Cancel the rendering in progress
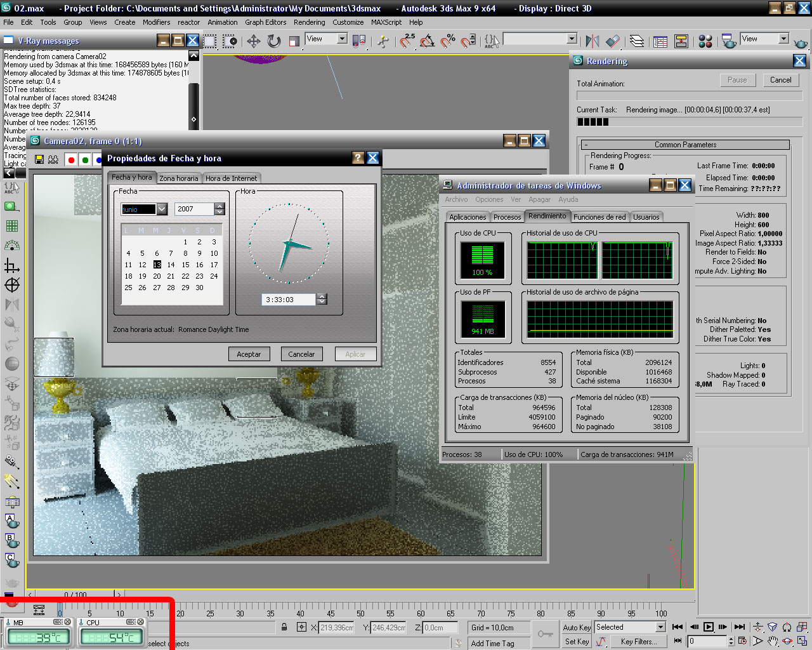The image size is (812, 650). pos(780,81)
